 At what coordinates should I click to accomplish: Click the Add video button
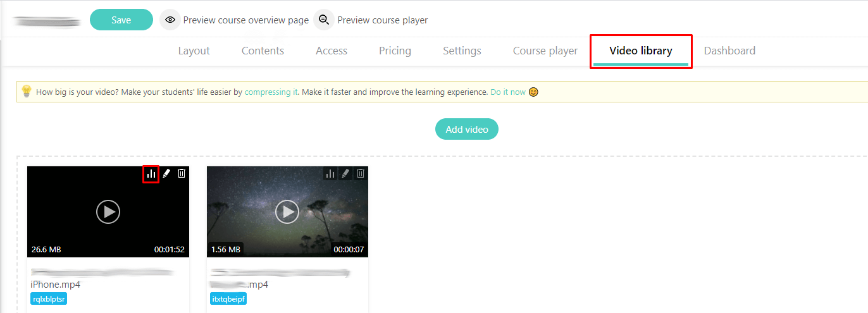pyautogui.click(x=467, y=129)
